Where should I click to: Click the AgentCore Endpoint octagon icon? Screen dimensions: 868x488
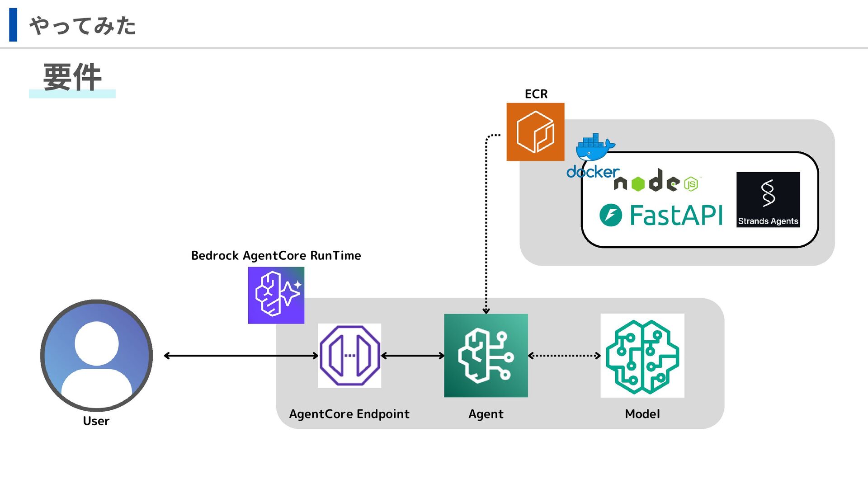(x=349, y=356)
